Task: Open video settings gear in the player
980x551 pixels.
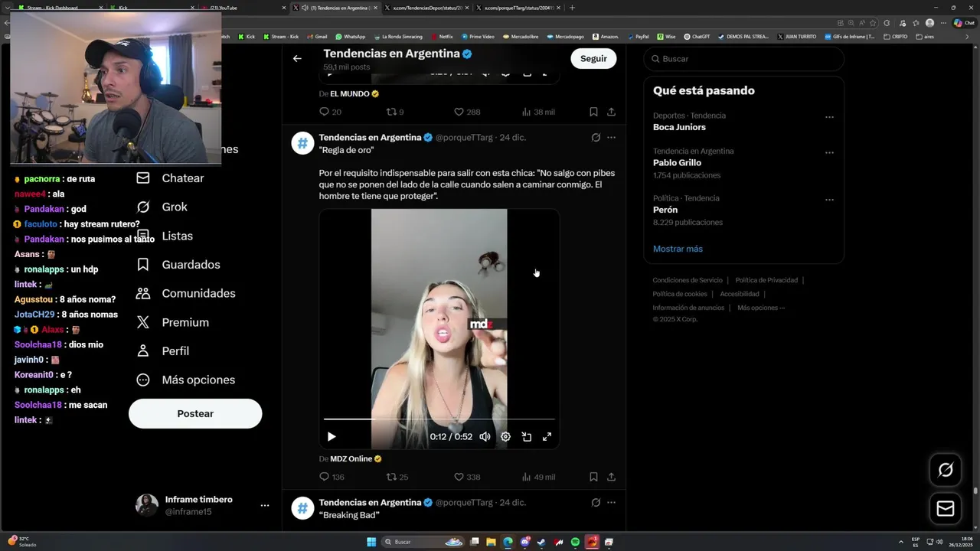Action: point(505,437)
